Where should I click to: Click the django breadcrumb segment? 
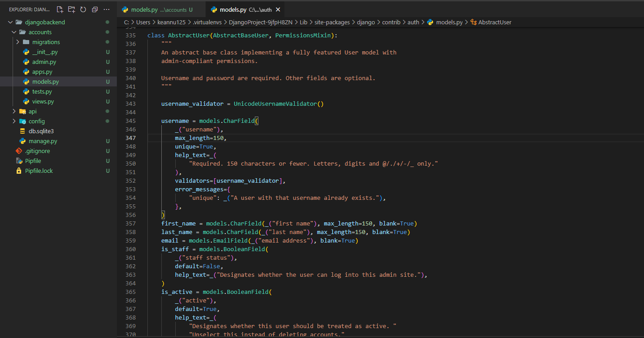click(x=365, y=22)
